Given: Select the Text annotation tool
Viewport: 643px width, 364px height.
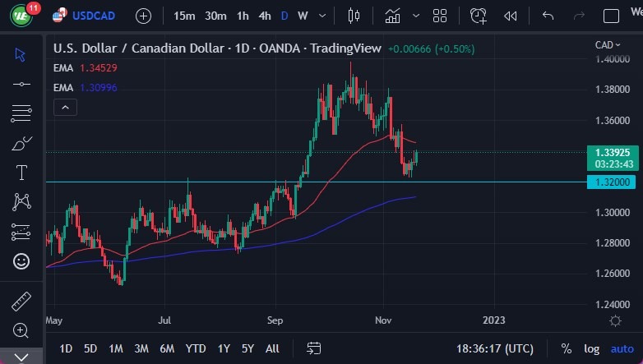Looking at the screenshot, I should point(21,173).
